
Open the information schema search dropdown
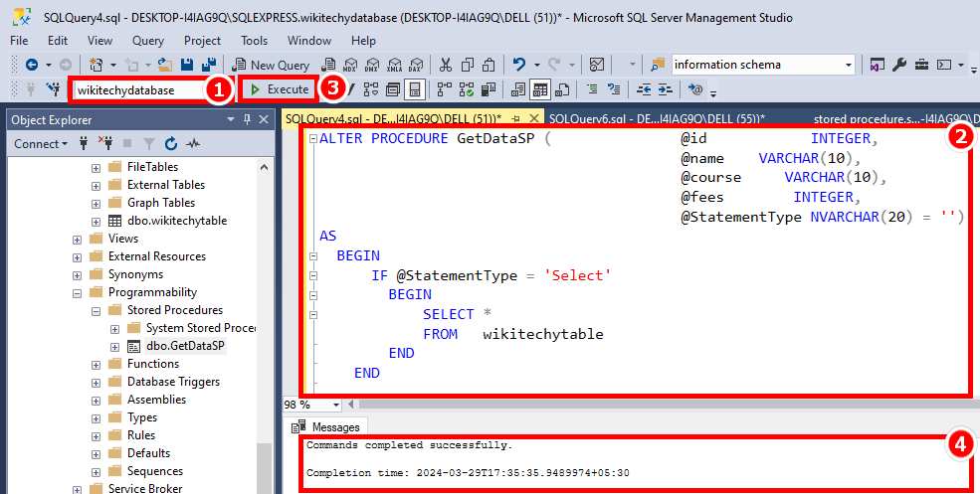click(849, 65)
